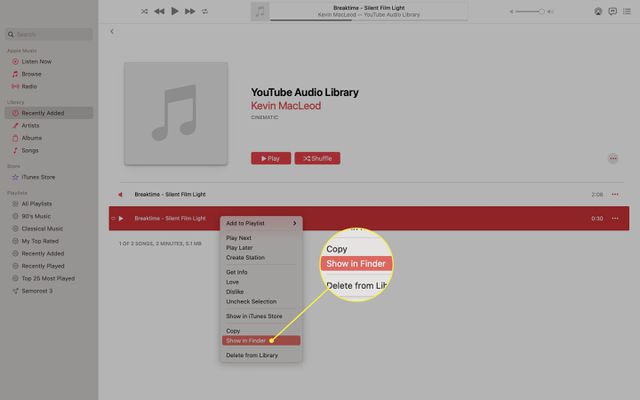Image resolution: width=640 pixels, height=400 pixels.
Task: Open the album's more options ellipsis
Action: pyautogui.click(x=612, y=158)
